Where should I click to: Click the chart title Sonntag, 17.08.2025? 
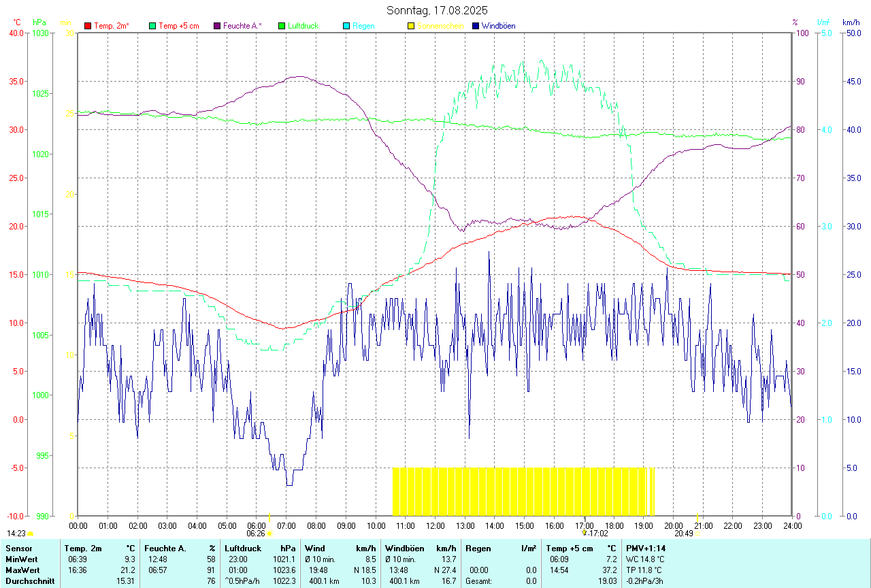pyautogui.click(x=437, y=10)
